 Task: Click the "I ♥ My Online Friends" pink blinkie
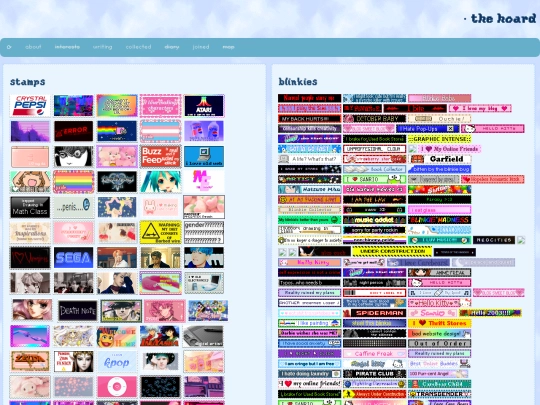click(x=449, y=149)
